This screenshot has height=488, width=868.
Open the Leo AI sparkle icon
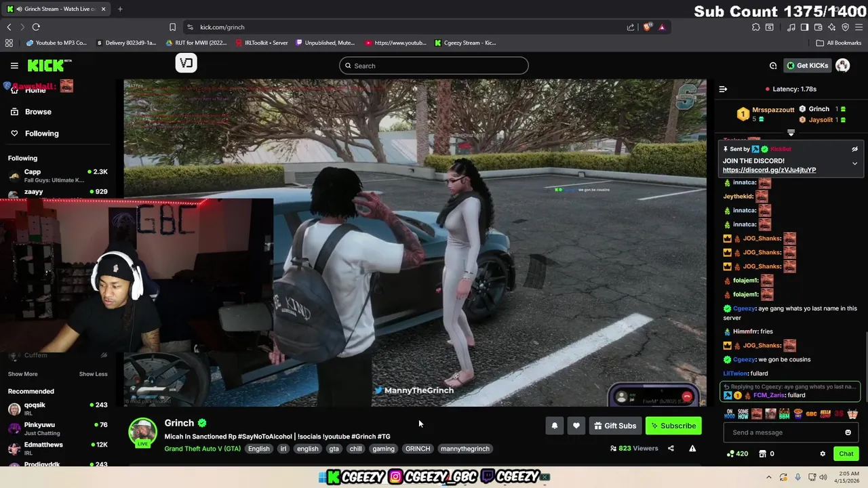[x=831, y=27]
